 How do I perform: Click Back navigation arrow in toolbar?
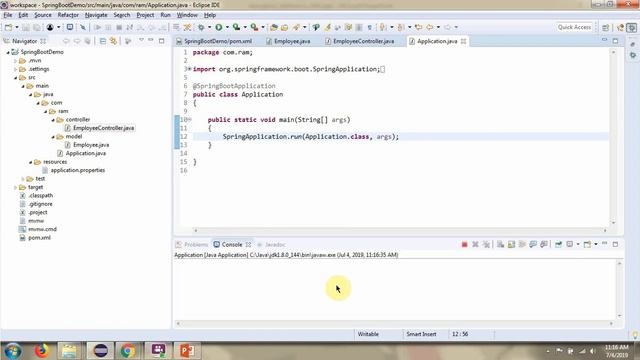[x=429, y=27]
